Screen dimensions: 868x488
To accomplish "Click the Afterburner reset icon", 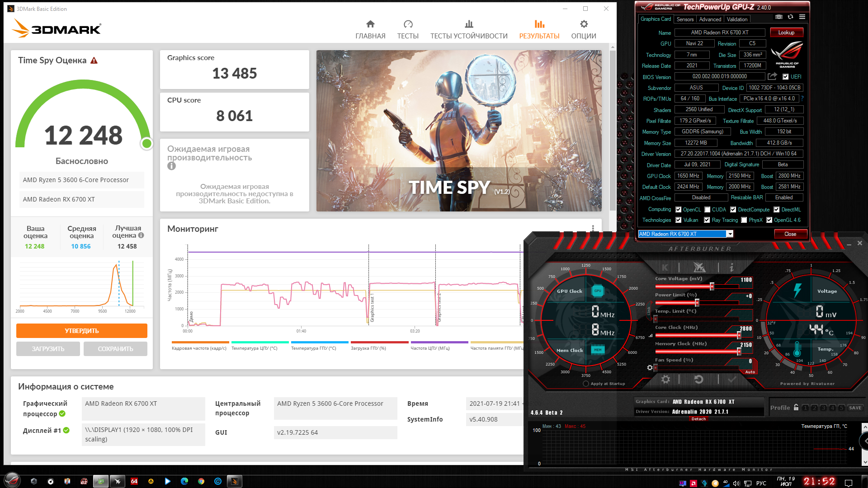I will pyautogui.click(x=698, y=380).
